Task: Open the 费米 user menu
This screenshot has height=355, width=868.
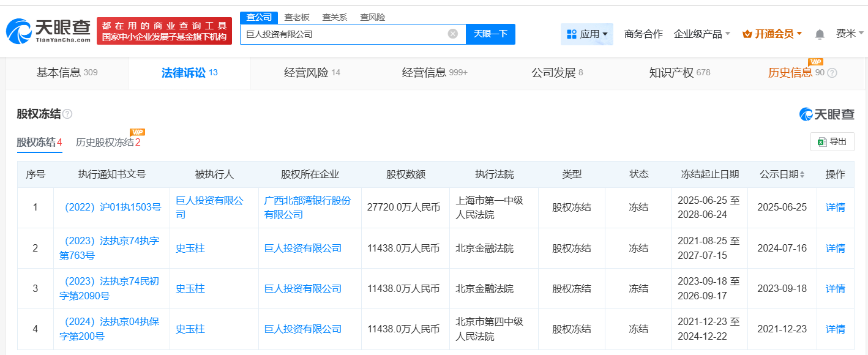Action: (850, 34)
